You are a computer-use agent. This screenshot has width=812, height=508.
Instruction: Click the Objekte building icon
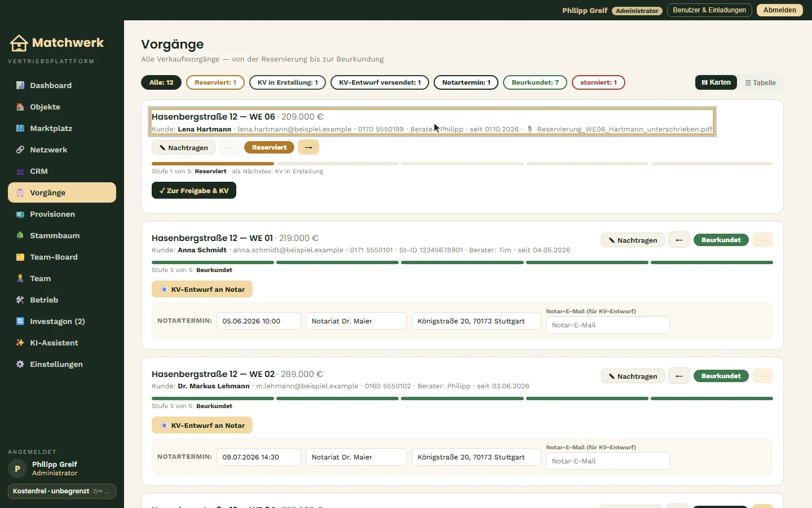pyautogui.click(x=20, y=107)
